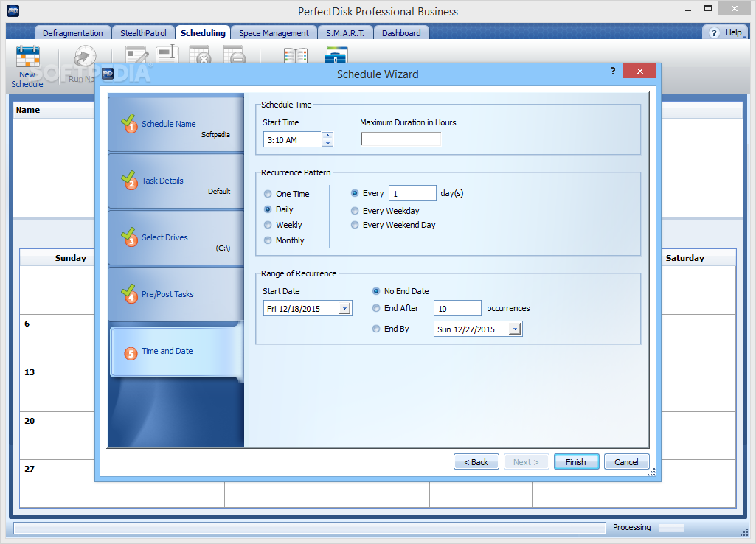Viewport: 756px width, 544px height.
Task: Click the Maximum Duration in Hours field
Action: pyautogui.click(x=400, y=139)
